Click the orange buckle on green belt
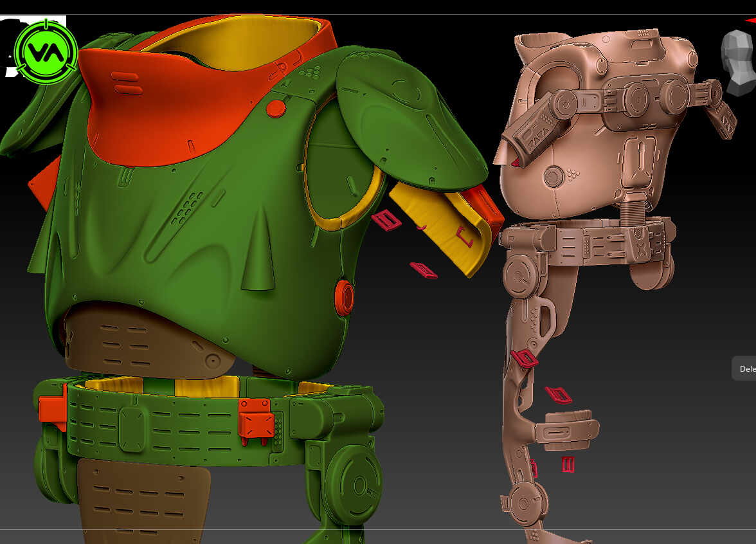The image size is (756, 544). (x=256, y=422)
